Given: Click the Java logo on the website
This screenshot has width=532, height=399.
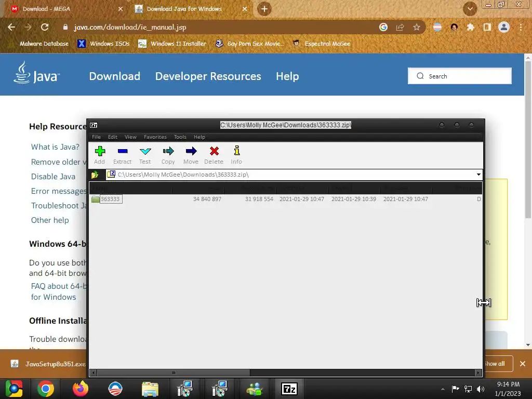Looking at the screenshot, I should point(36,73).
